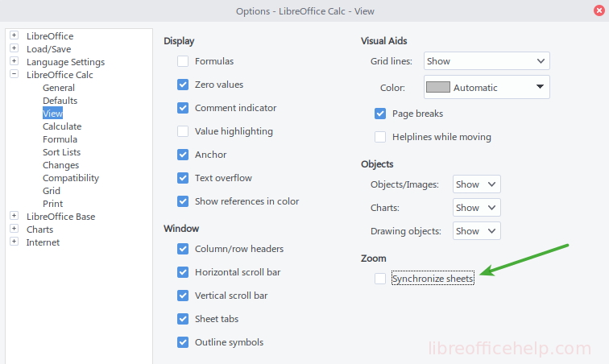Open the Formula options page
Screen dimensions: 609x364
(60, 139)
